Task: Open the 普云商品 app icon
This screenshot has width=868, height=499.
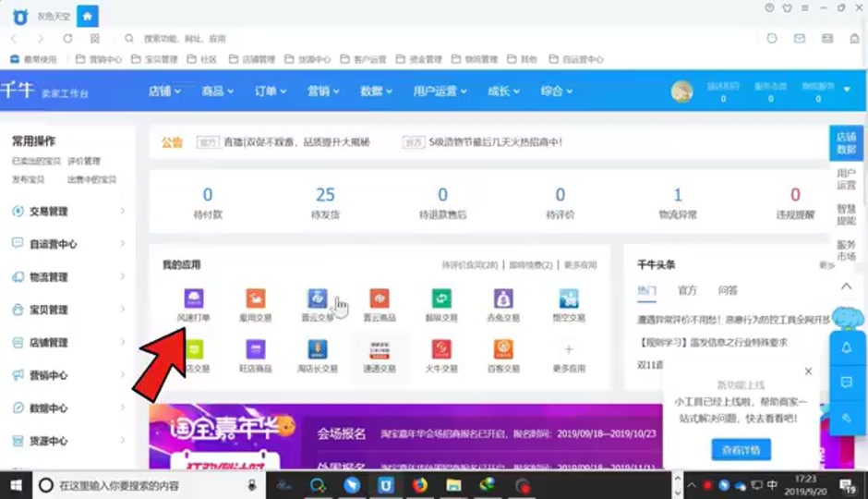Action: pos(380,298)
